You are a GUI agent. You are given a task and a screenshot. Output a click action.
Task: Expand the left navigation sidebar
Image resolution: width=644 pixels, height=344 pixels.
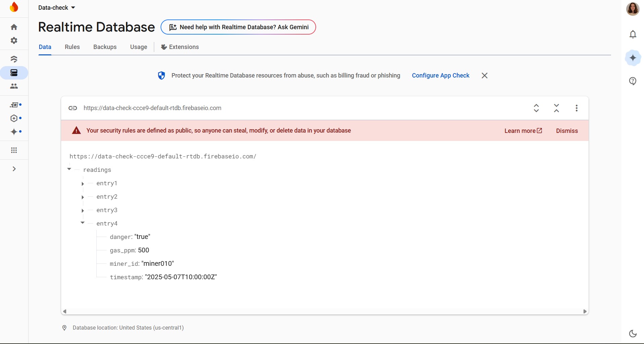pyautogui.click(x=14, y=169)
